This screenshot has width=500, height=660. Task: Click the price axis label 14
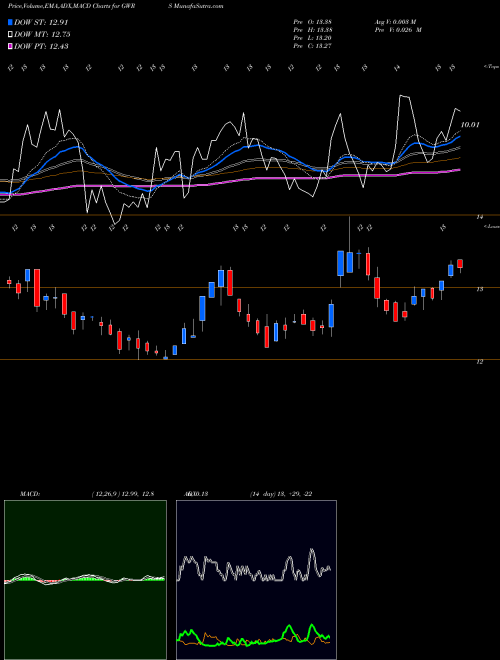(x=480, y=217)
